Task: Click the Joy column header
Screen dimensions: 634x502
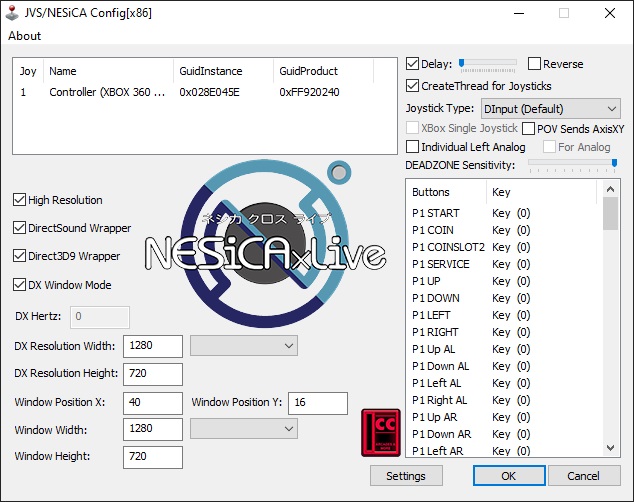Action: coord(28,71)
